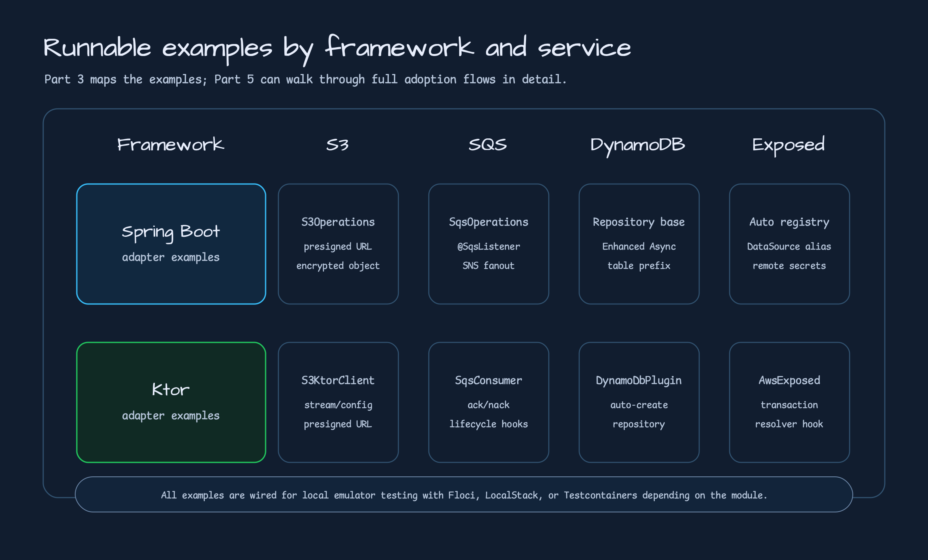Click the 'lifecycle hooks' line
Screen dimensions: 928x560
tap(488, 424)
